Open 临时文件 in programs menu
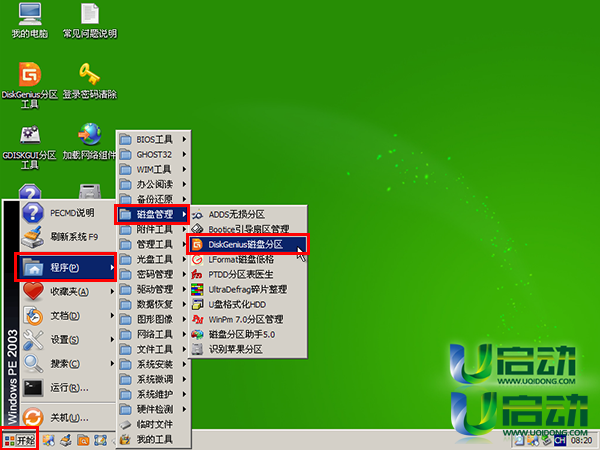This screenshot has width=600, height=450. (x=153, y=424)
